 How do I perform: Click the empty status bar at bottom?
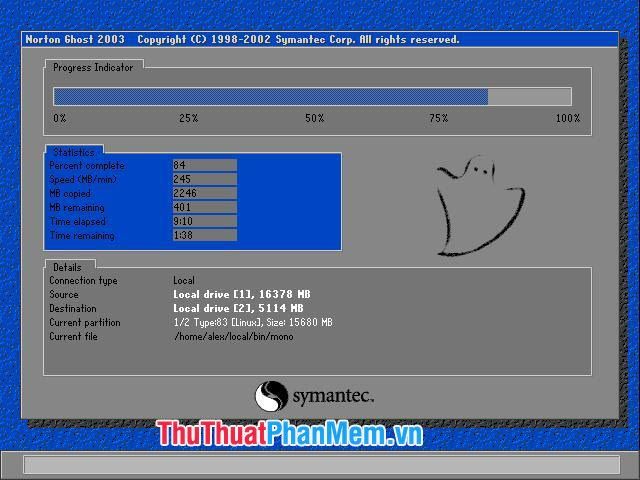pyautogui.click(x=322, y=465)
